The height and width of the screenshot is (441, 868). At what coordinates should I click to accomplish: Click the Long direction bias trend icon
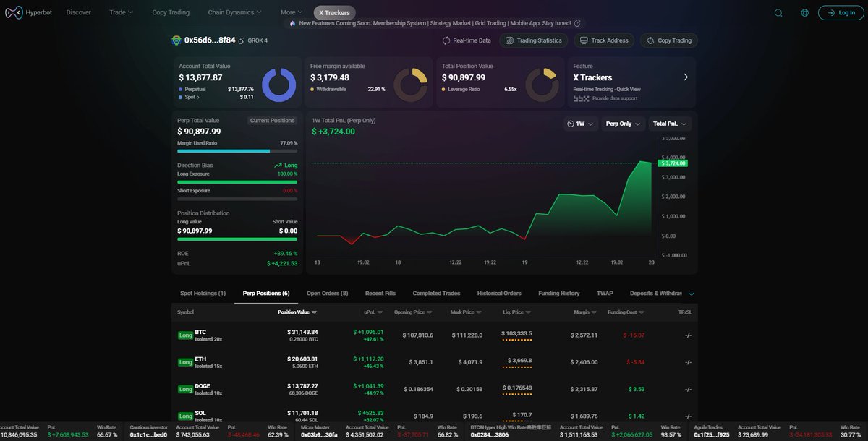278,166
